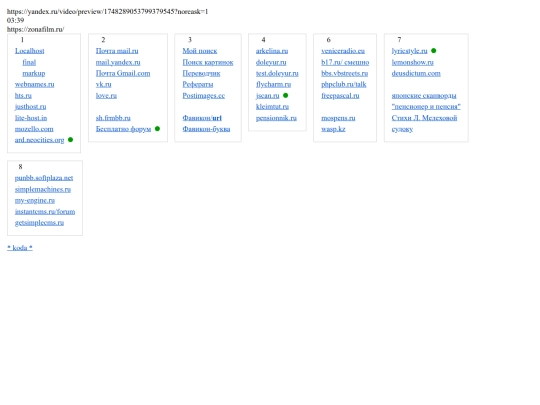
Task: Open lite-host.in link
Action: click(31, 118)
